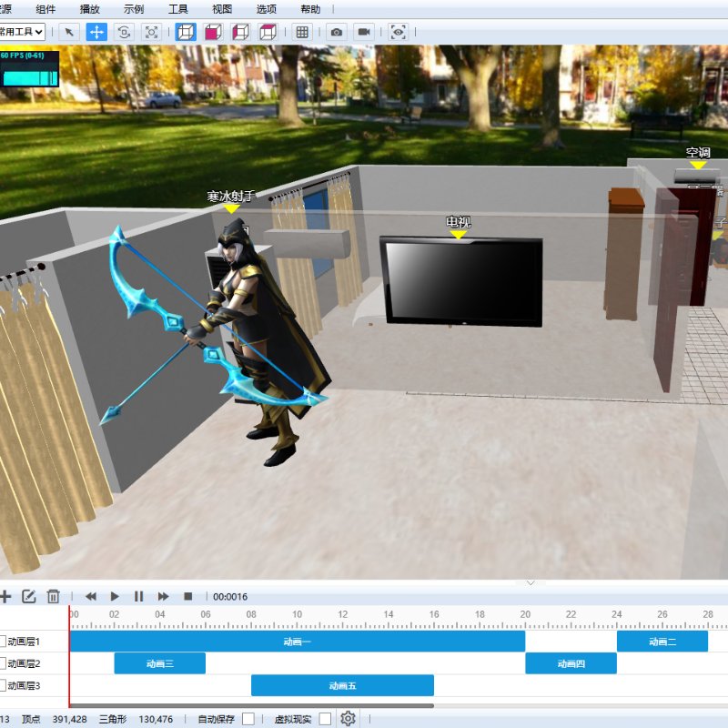Viewport: 728px width, 728px height.
Task: Select the 动画三 timeline clip
Action: [160, 663]
